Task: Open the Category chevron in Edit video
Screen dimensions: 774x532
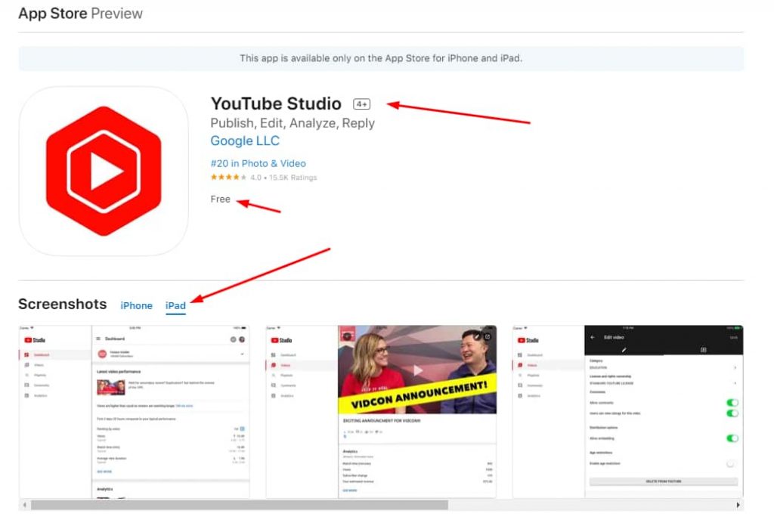Action: [x=735, y=368]
